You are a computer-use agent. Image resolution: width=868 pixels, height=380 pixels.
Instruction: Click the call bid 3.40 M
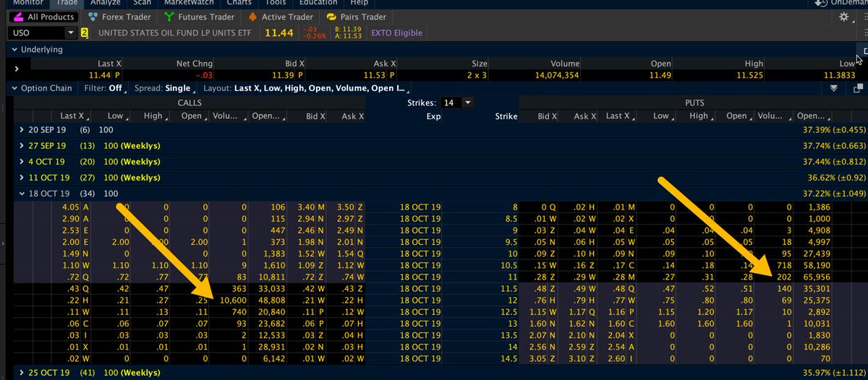click(312, 207)
